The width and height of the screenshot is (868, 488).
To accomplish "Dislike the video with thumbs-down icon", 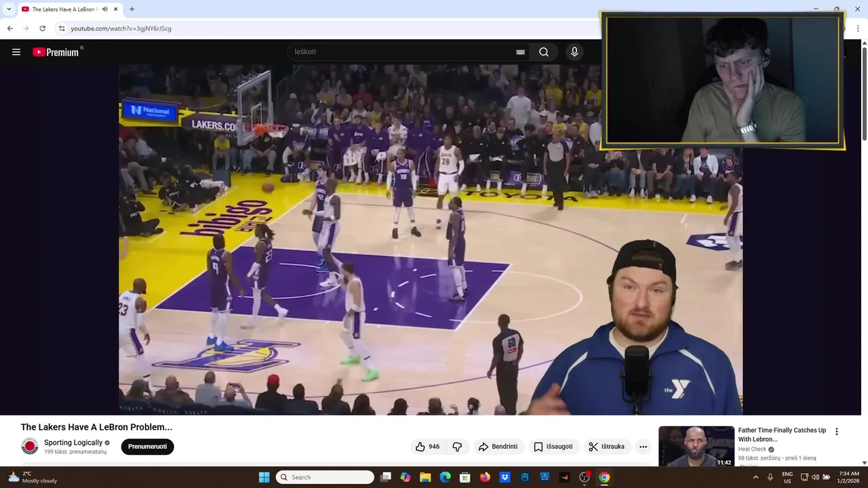I will (x=457, y=447).
